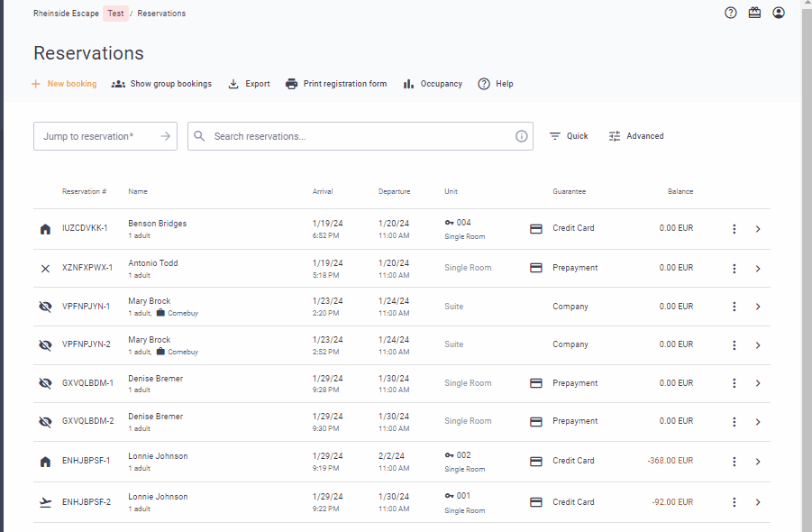This screenshot has height=532, width=812.
Task: Open the gift/what's new icon
Action: pos(754,13)
